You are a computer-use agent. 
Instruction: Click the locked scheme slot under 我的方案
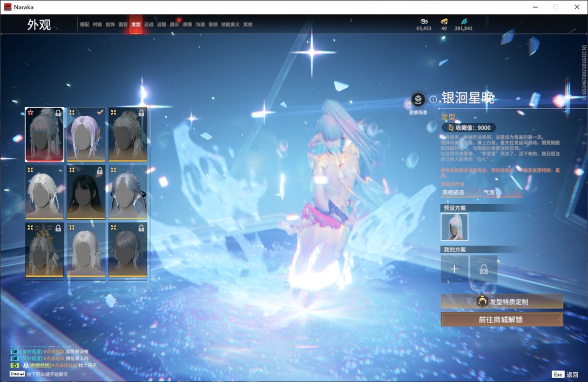(484, 269)
